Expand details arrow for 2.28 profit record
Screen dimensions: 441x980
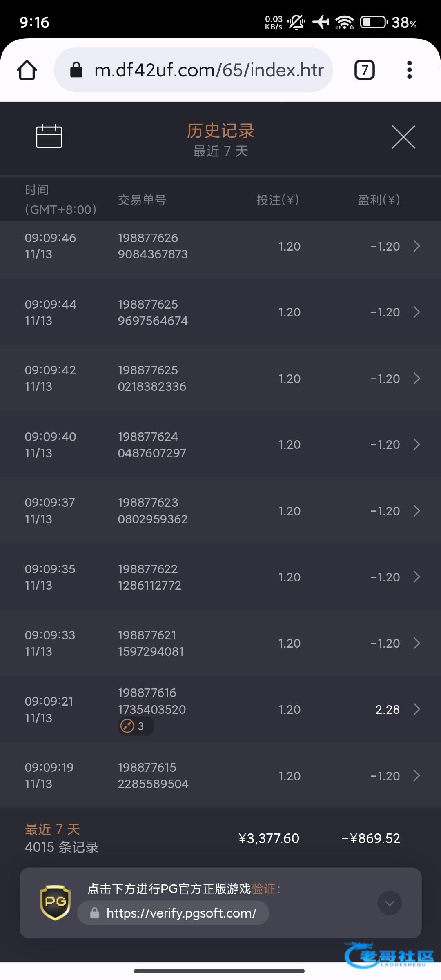(416, 709)
